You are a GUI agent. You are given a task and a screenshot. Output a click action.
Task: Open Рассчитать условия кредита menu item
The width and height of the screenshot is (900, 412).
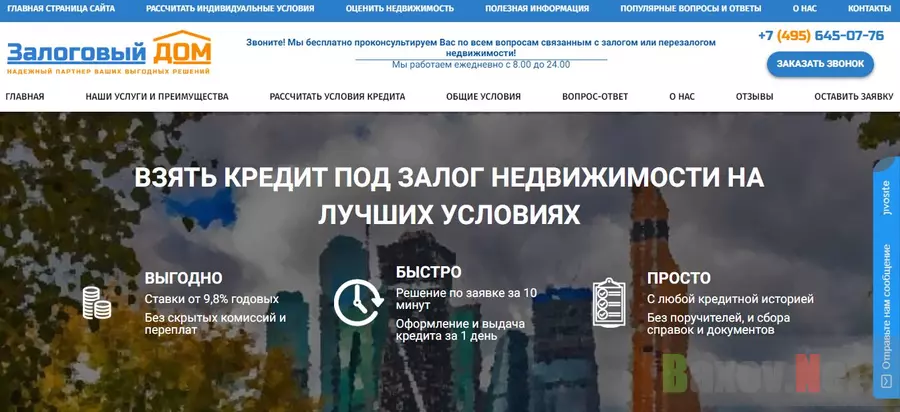coord(338,96)
